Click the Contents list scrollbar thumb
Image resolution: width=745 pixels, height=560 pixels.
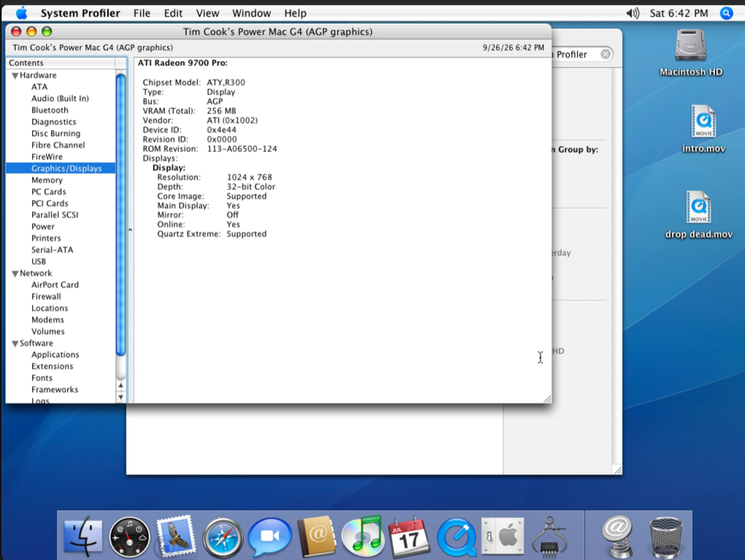121,214
